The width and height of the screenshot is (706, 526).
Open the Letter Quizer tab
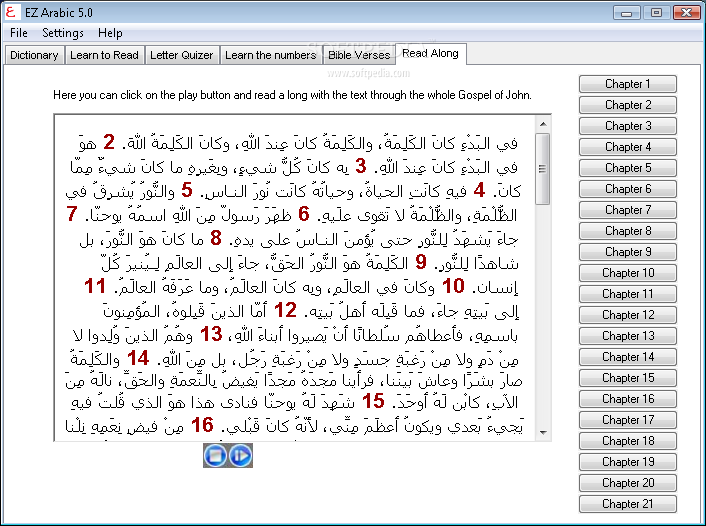click(x=182, y=55)
